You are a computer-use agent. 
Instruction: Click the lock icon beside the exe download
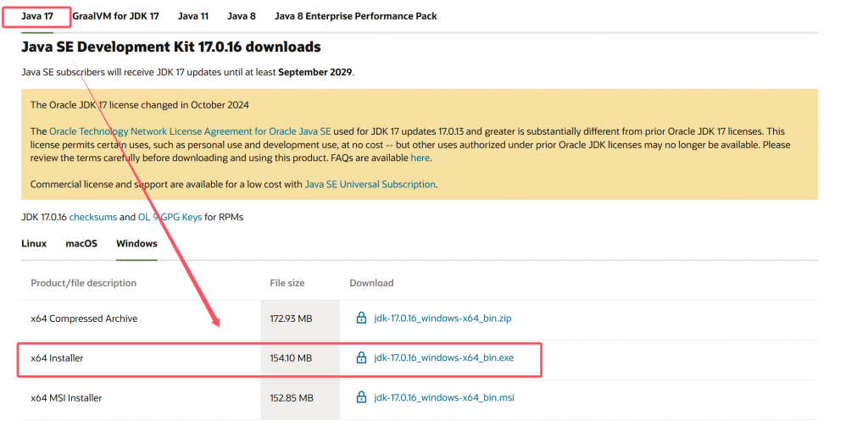pyautogui.click(x=361, y=357)
